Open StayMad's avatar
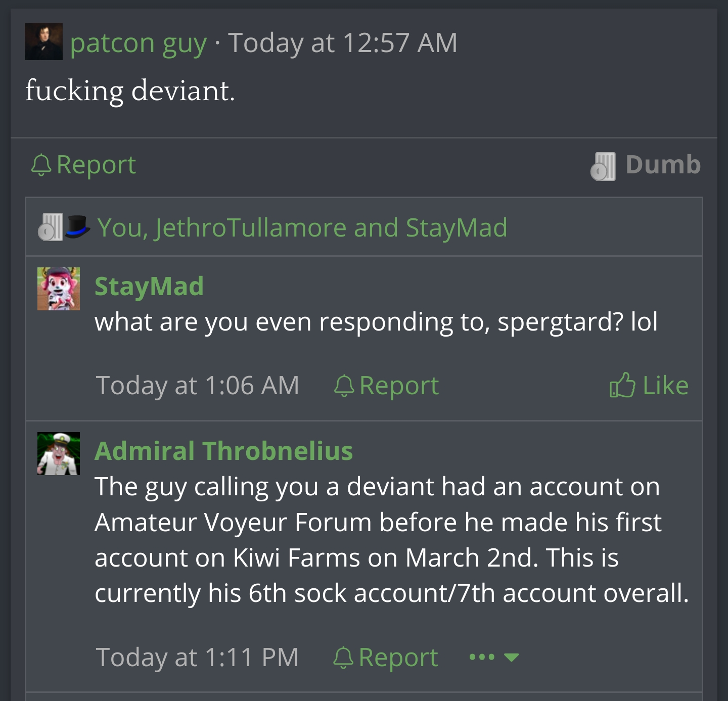The image size is (728, 701). point(59,289)
